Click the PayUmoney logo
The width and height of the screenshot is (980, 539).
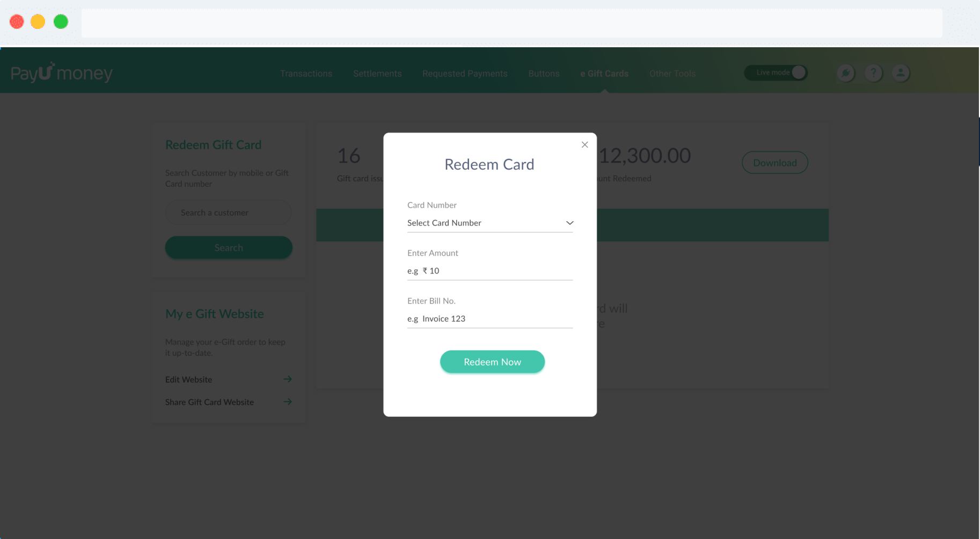click(x=61, y=71)
